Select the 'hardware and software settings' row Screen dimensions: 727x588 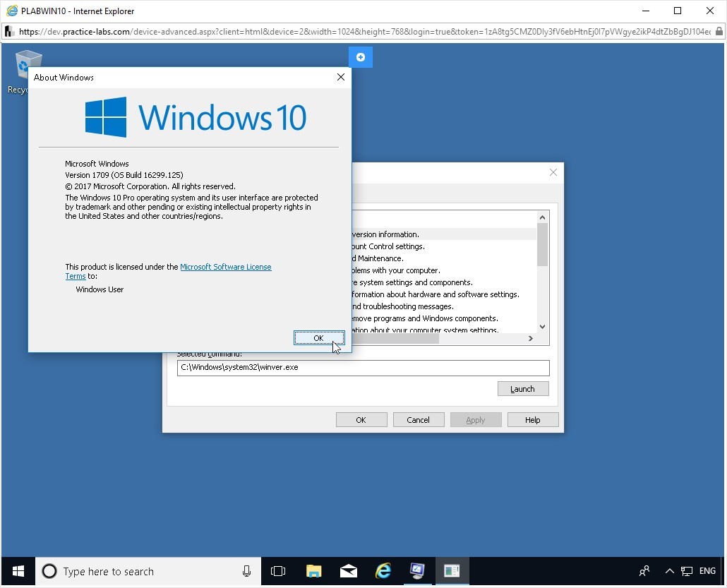[444, 294]
